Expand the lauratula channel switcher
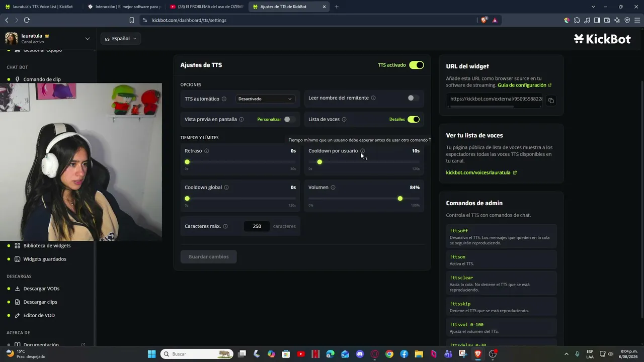The image size is (644, 362). (88, 39)
